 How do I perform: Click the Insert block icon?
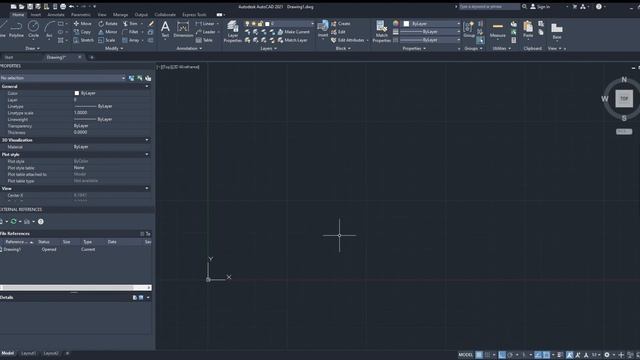click(323, 29)
